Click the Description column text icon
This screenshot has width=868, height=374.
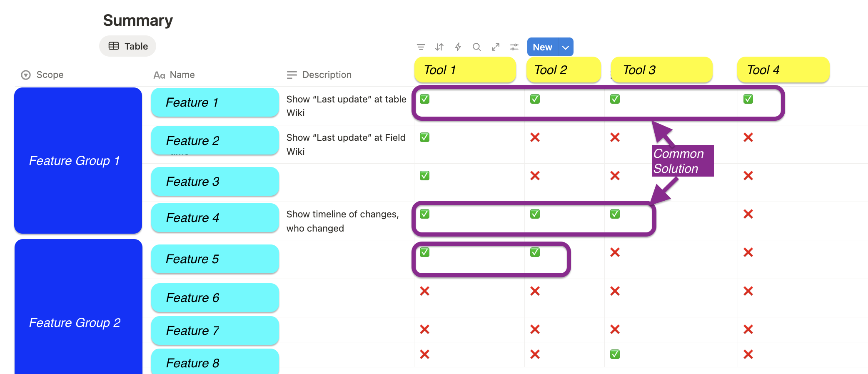(292, 75)
